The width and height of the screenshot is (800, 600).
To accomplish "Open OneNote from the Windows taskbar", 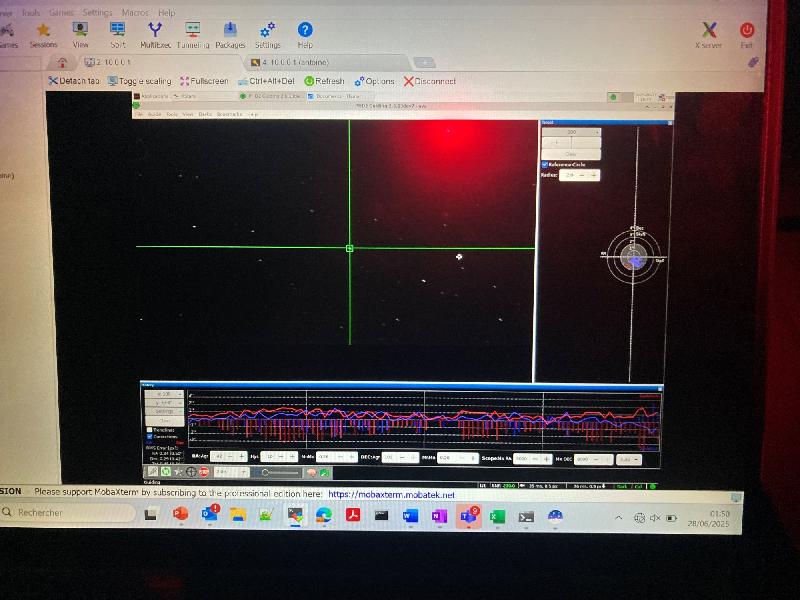I will (439, 516).
